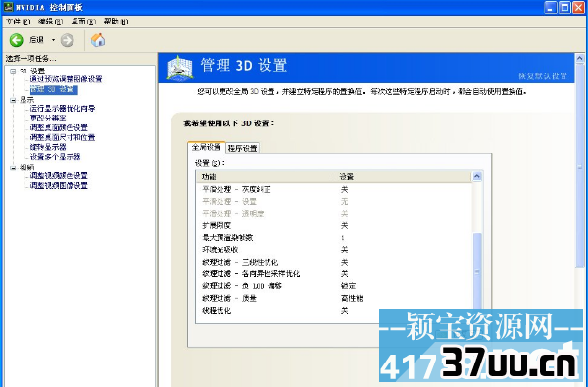Open 调整桌面尺寸和位置 task
The image size is (588, 387).
[63, 137]
